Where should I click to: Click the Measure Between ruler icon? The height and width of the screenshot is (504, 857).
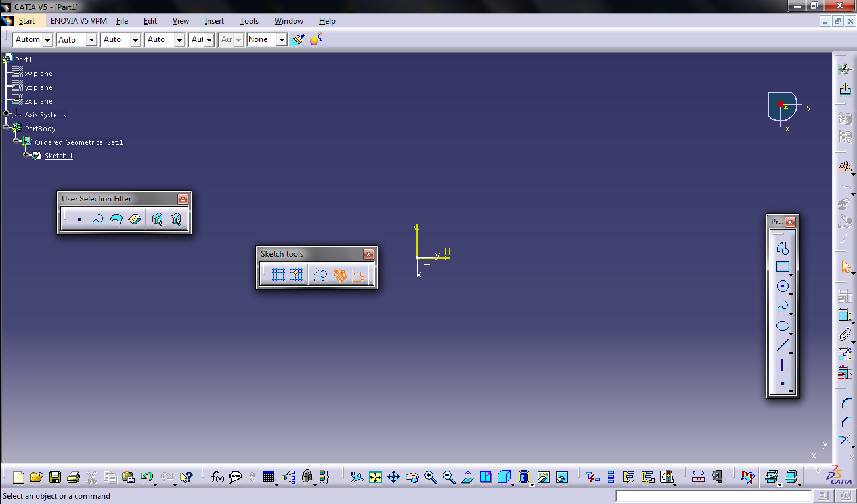pos(698,477)
